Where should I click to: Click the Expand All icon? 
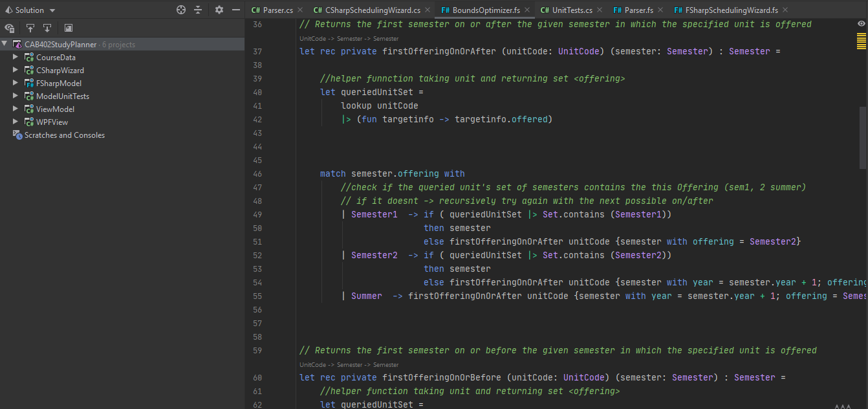[46, 28]
